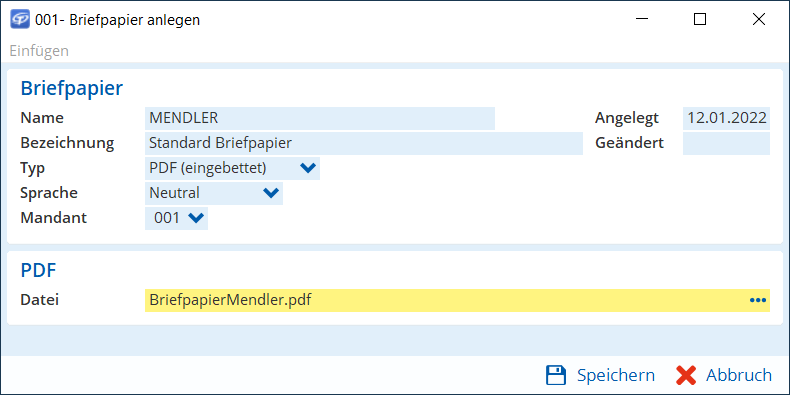Click the floppy disk save icon
790x395 pixels.
pos(557,375)
